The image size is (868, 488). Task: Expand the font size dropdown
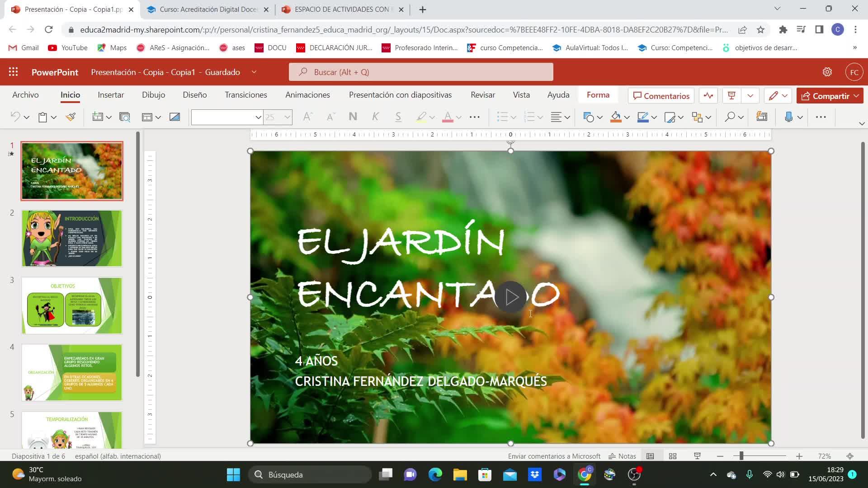(x=287, y=117)
